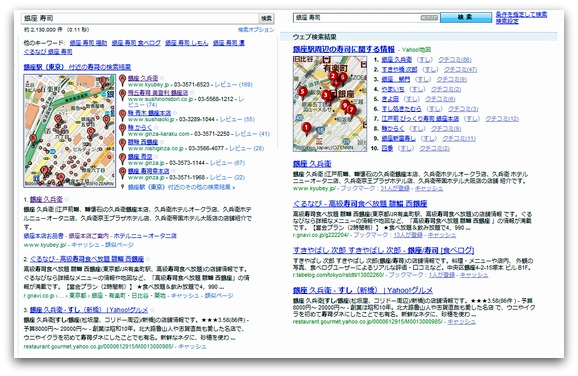Open the レビュー (67) link
Image resolution: width=578 pixels, height=376 pixels.
click(227, 163)
